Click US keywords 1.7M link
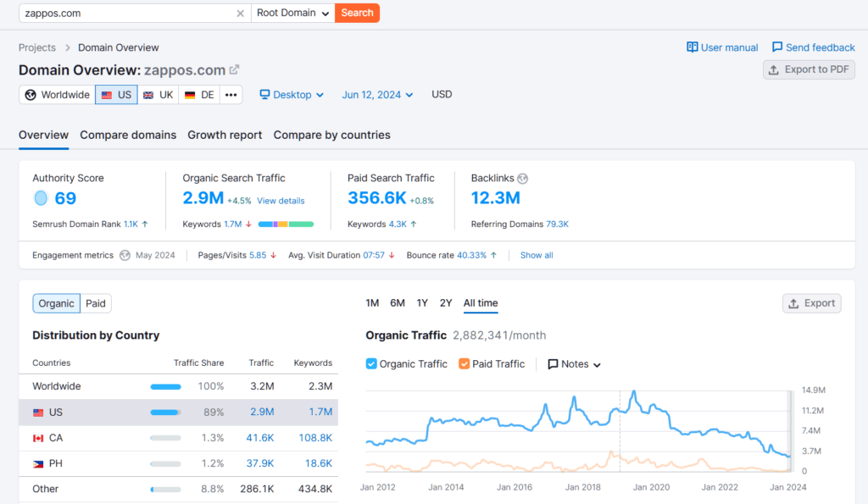Image resolution: width=868 pixels, height=504 pixels. [x=320, y=413]
